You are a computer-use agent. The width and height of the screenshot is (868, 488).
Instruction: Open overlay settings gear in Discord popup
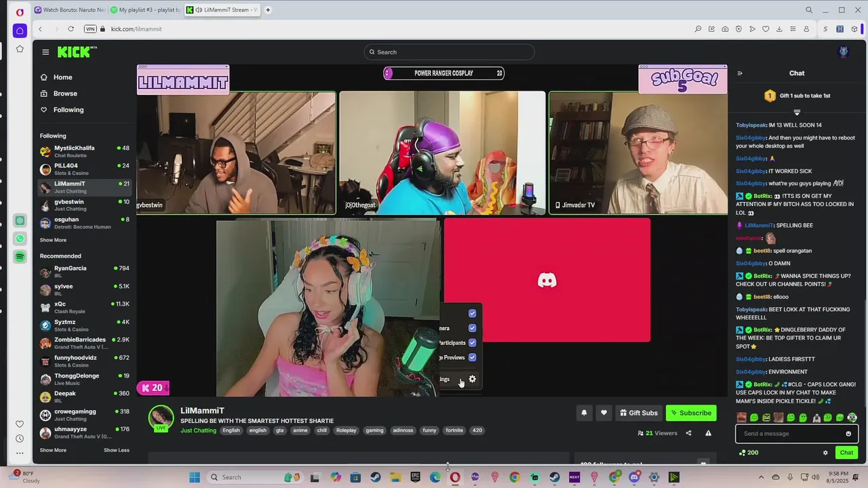(x=473, y=379)
